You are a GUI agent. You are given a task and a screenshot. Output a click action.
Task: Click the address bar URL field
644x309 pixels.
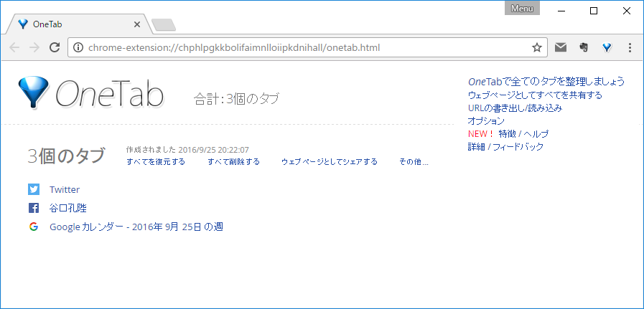302,48
